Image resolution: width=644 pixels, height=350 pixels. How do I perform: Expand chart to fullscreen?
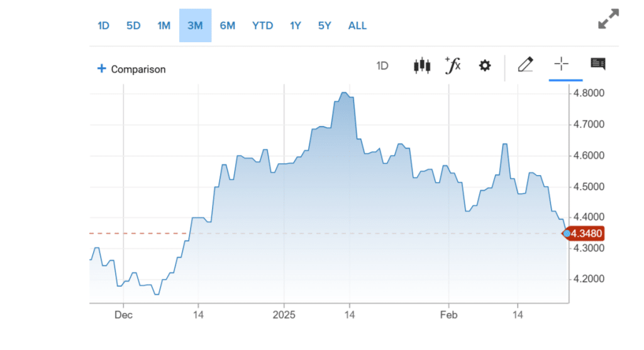pyautogui.click(x=608, y=20)
